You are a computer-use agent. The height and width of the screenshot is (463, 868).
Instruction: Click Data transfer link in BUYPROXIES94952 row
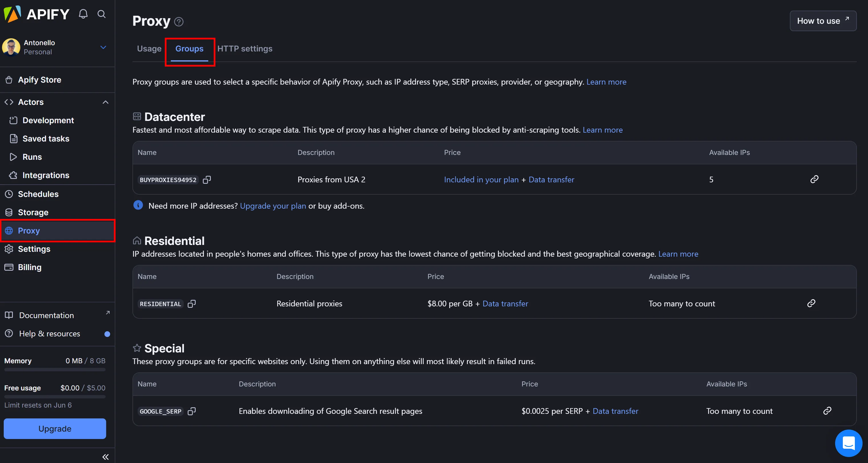point(551,179)
